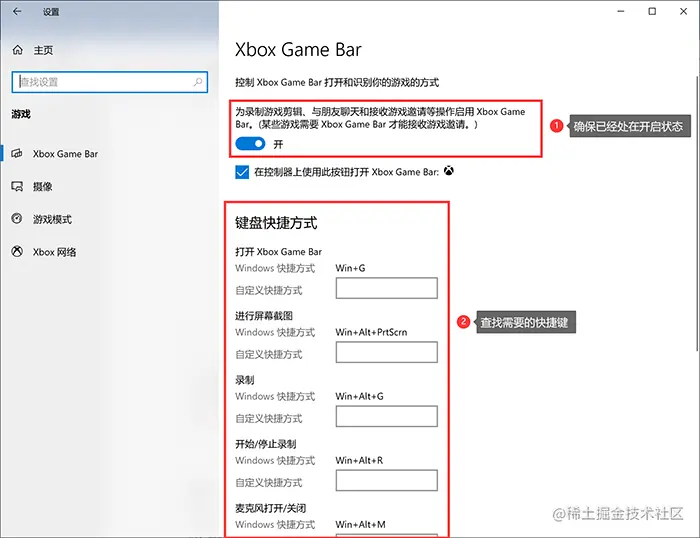
Task: Minimize the Settings window
Action: [621, 12]
